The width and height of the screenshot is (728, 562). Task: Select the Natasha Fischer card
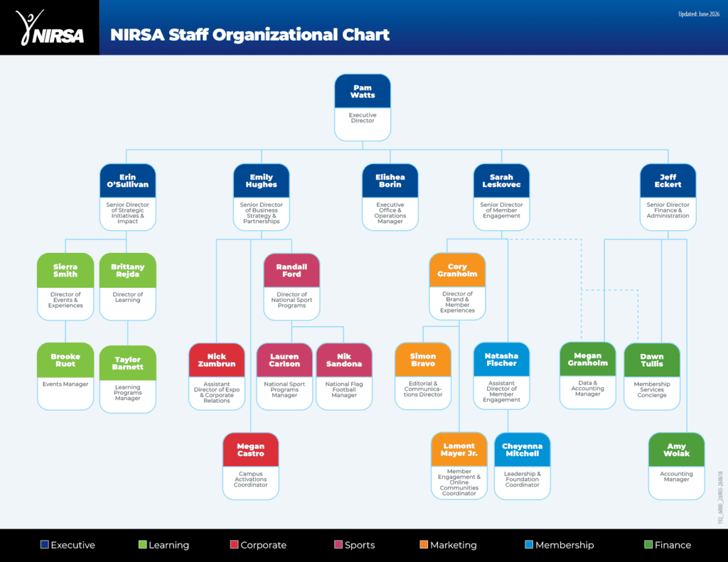pos(501,376)
